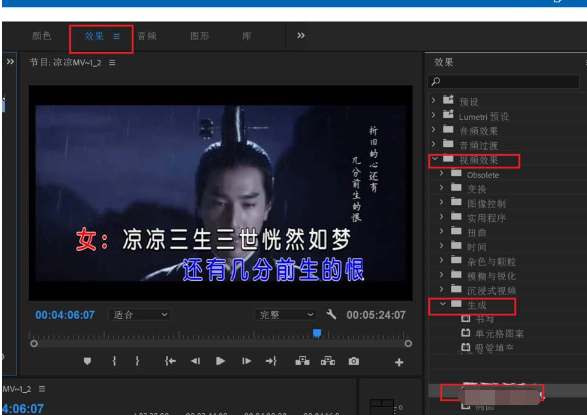Screen dimensions: 587x415
Task: Click the current timecode 00:04:06:07
Action: point(65,315)
